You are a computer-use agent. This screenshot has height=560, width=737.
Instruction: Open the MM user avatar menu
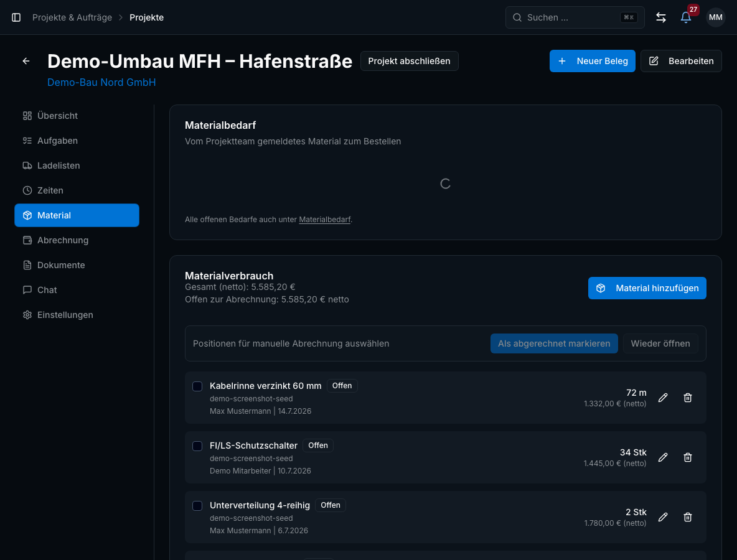(715, 17)
